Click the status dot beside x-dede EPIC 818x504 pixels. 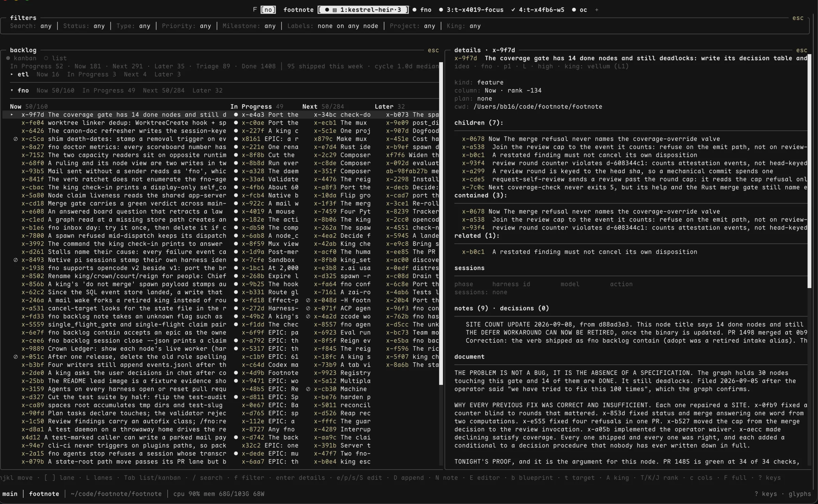tap(236, 454)
